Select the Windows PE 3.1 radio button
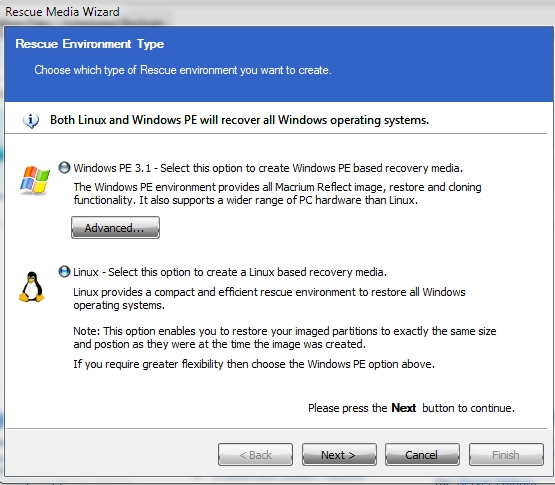Image resolution: width=555 pixels, height=485 pixels. pyautogui.click(x=64, y=167)
